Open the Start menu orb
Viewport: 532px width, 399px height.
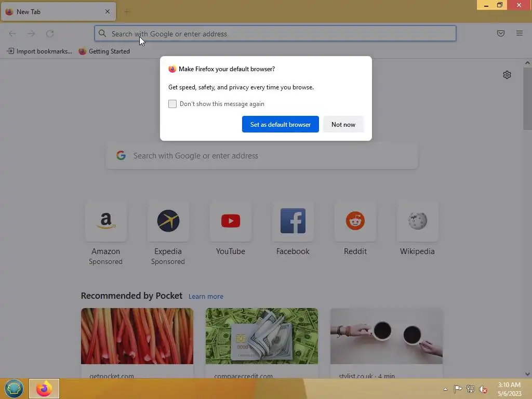point(14,389)
